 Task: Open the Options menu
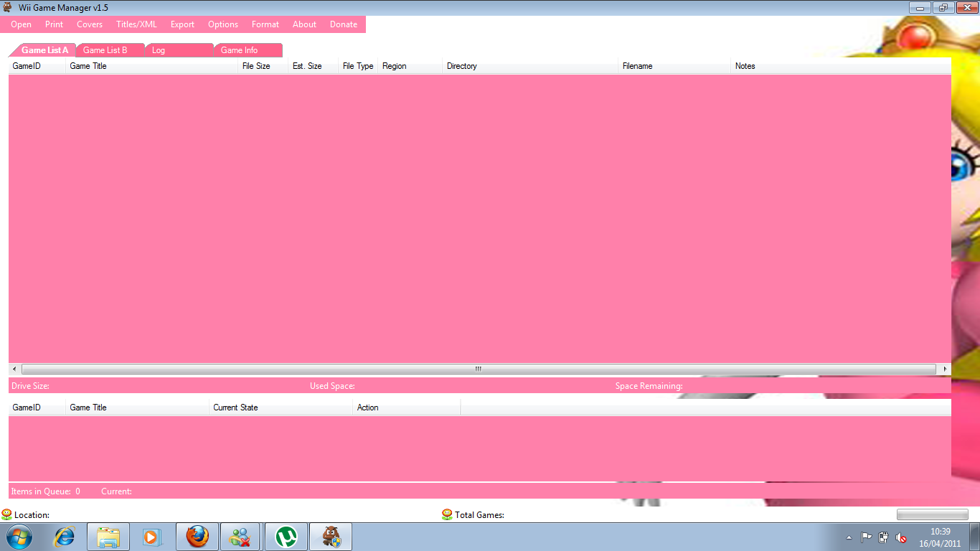(223, 24)
